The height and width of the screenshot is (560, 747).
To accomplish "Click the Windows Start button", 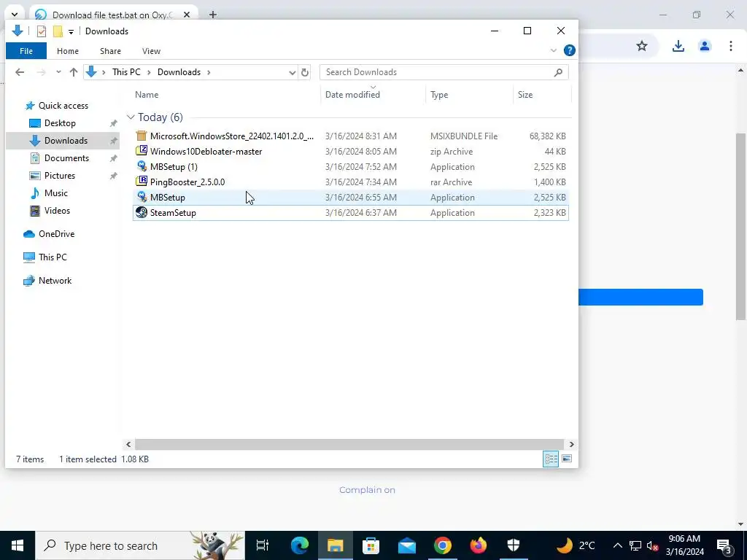I will pyautogui.click(x=18, y=545).
